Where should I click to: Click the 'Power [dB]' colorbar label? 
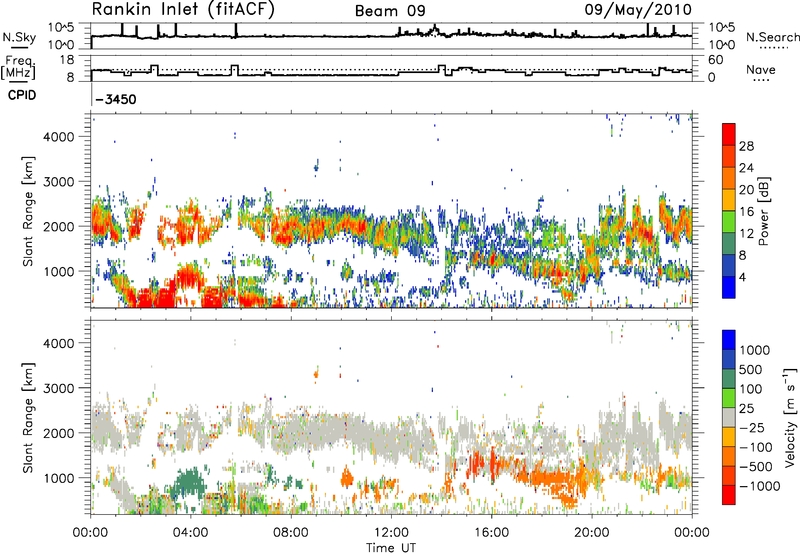tap(763, 211)
